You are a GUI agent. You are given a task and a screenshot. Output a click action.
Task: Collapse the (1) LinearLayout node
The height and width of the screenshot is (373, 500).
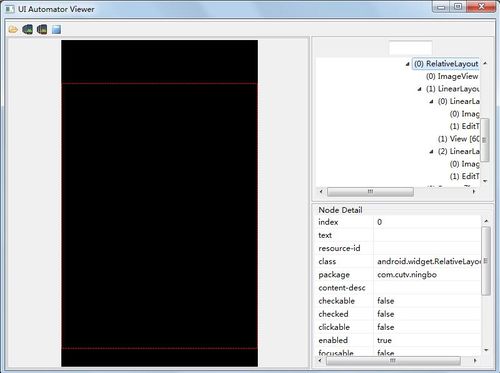click(x=419, y=89)
